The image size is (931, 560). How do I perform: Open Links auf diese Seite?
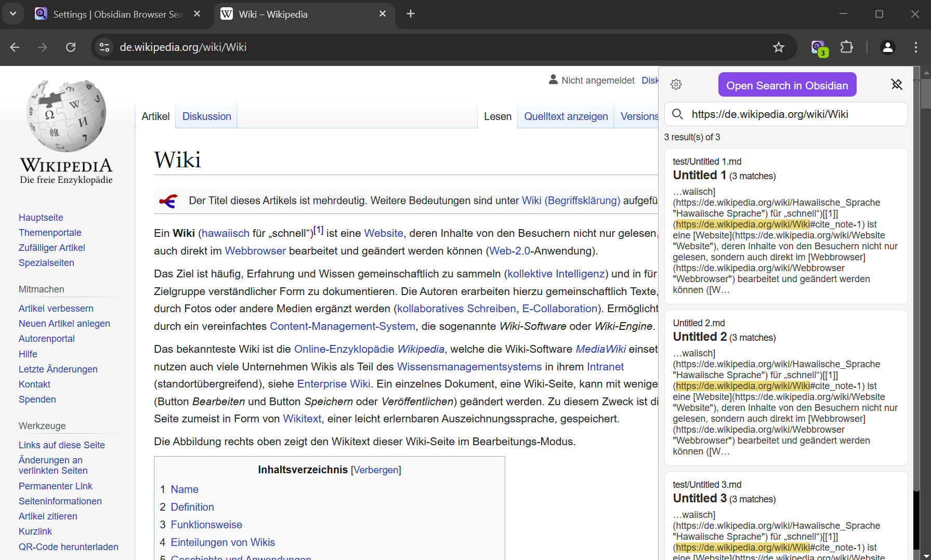point(62,445)
